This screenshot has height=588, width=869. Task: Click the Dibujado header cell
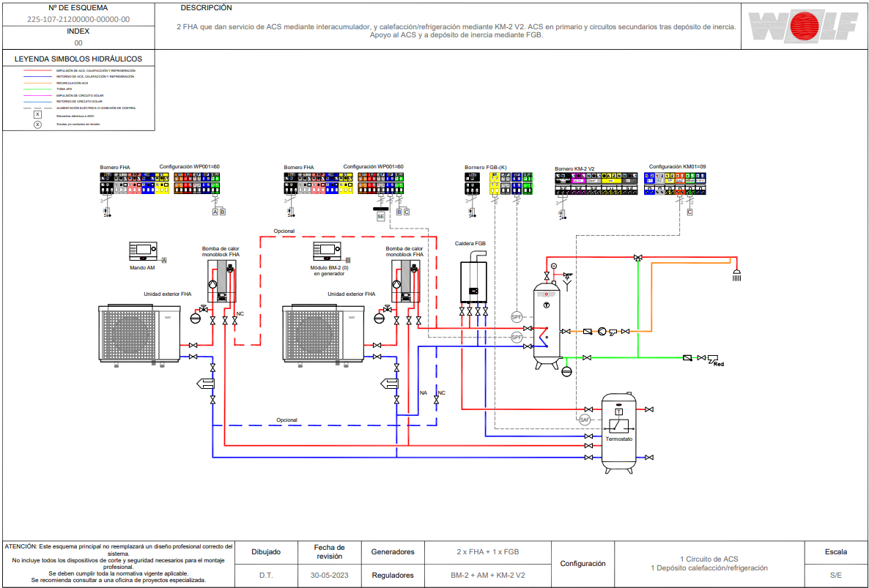click(x=266, y=552)
